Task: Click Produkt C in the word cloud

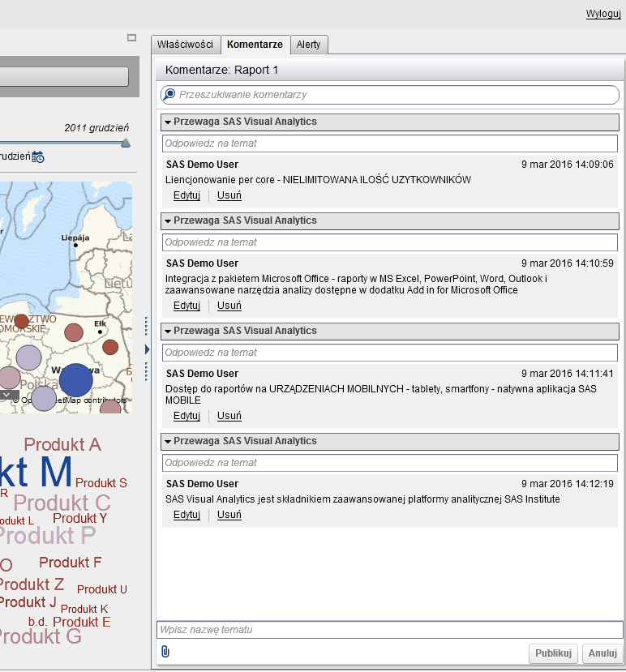Action: click(62, 503)
